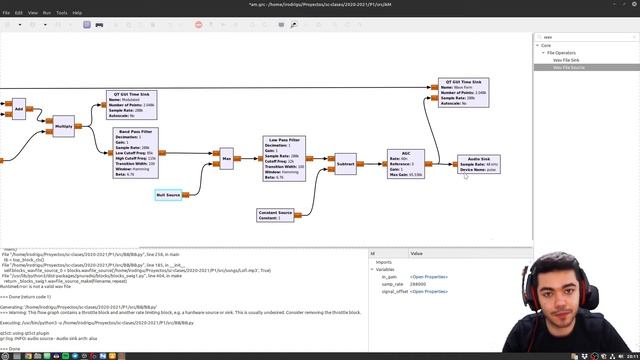Toggle the purple variable editor toolbar icon
This screenshot has height=360, width=640.
87,25
